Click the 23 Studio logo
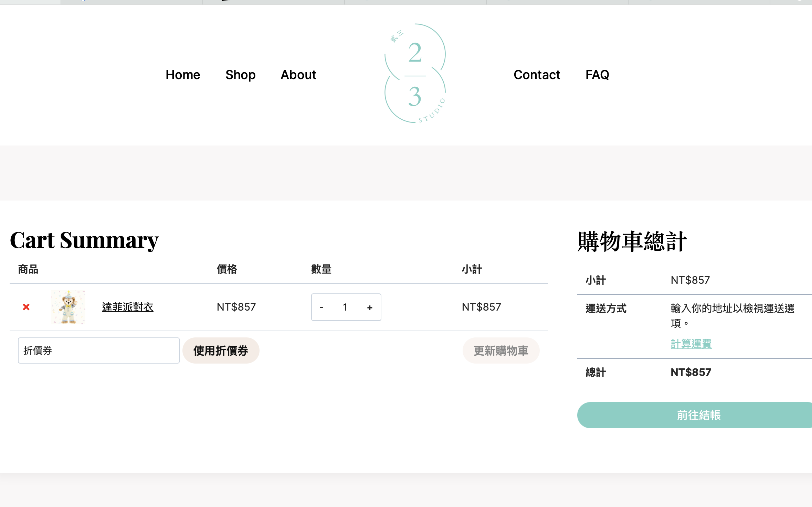 point(415,74)
